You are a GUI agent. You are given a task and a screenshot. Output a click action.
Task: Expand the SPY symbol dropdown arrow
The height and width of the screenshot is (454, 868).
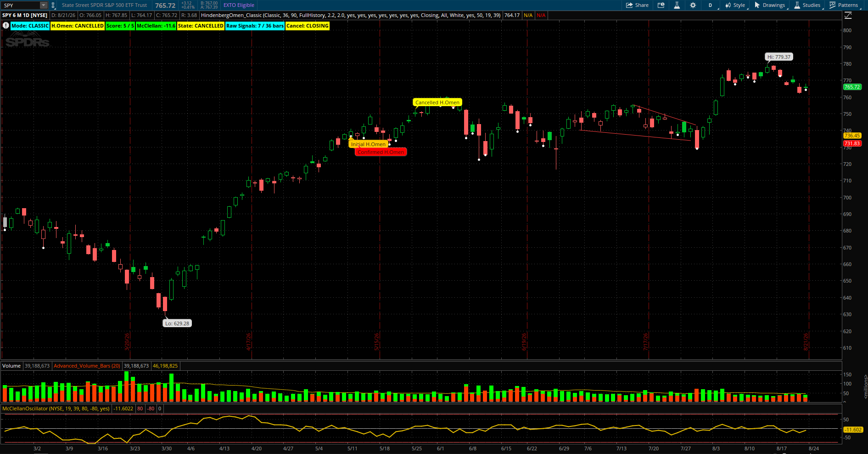tap(44, 6)
